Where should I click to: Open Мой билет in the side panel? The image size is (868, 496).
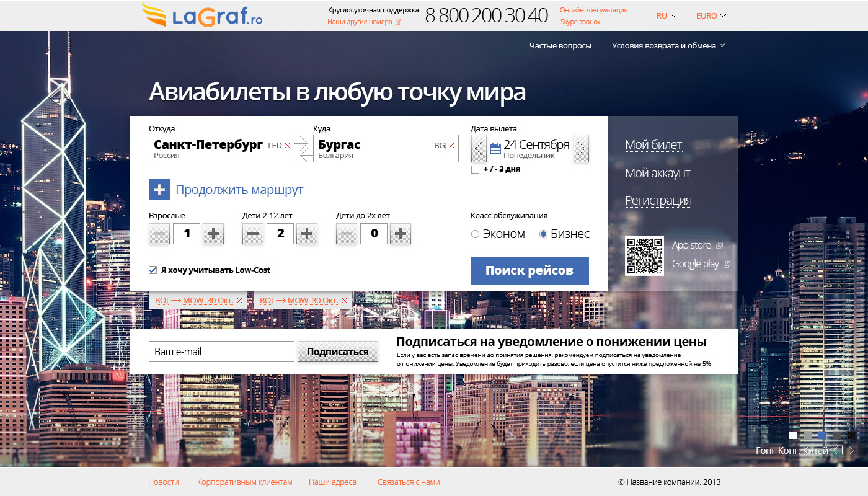click(x=653, y=144)
